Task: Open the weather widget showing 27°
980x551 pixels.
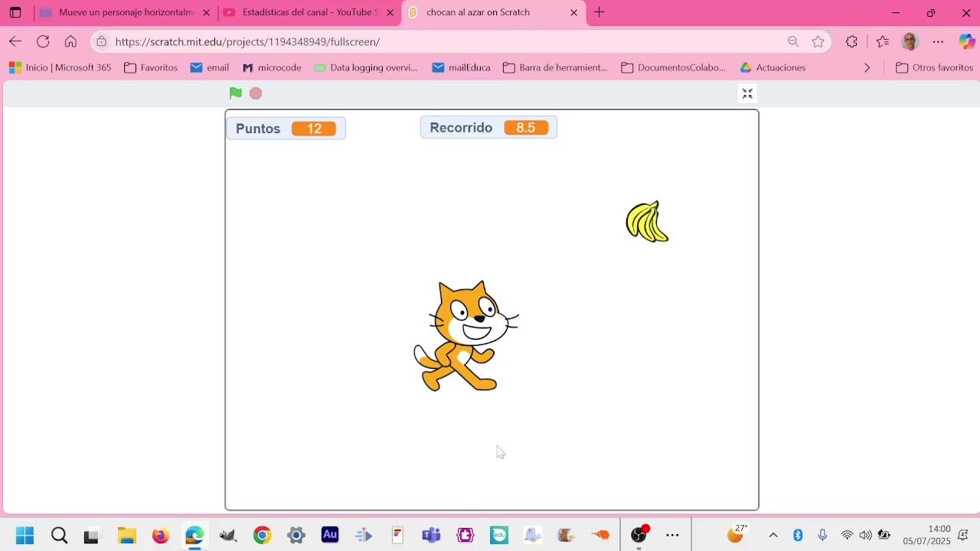Action: (737, 533)
